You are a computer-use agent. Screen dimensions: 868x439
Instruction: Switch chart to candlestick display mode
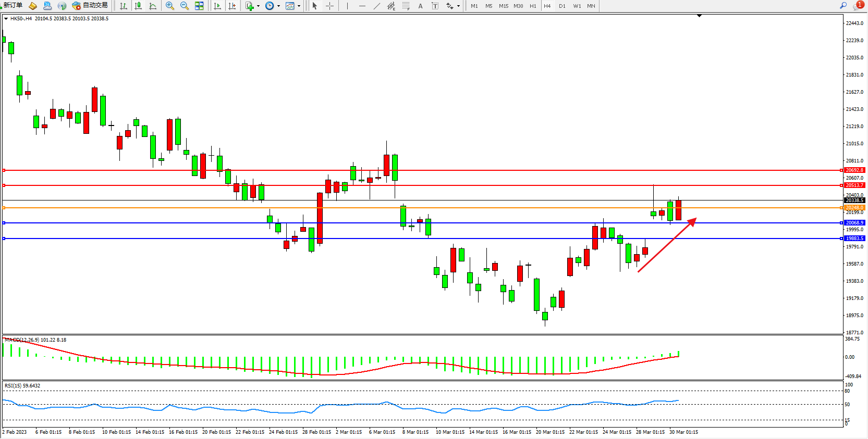(138, 6)
